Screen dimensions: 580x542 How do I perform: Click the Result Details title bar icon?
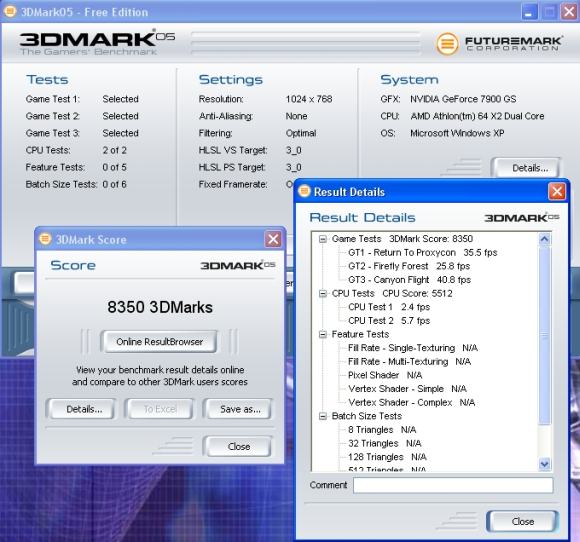[304, 191]
